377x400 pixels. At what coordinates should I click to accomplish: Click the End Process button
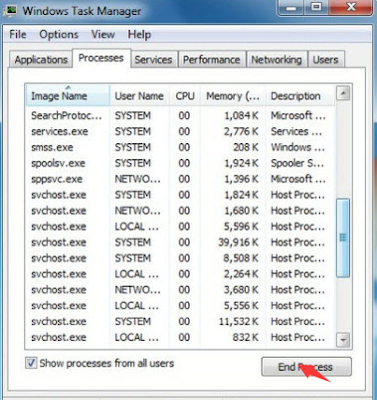tap(306, 367)
